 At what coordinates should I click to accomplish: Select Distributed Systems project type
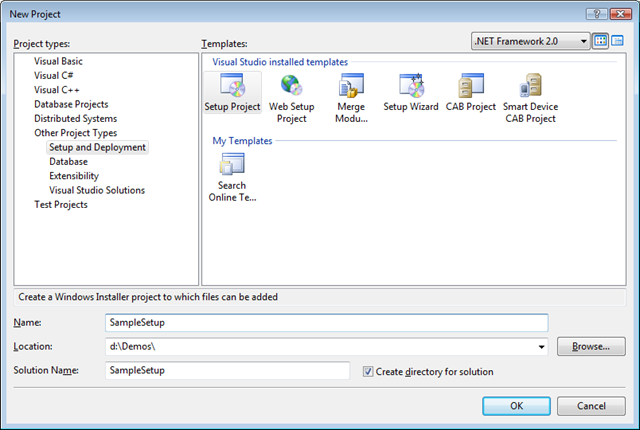[76, 118]
